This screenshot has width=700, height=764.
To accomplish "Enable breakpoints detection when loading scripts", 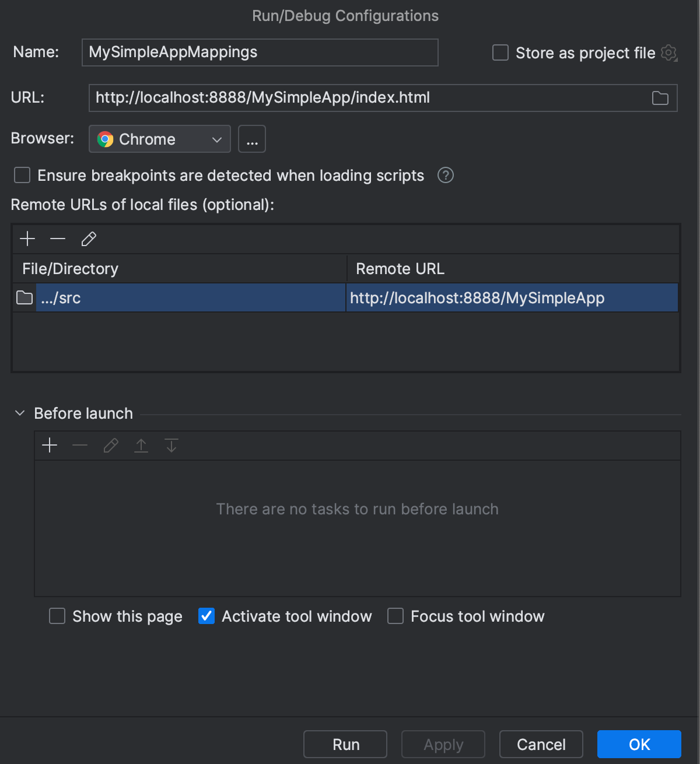I will pos(22,175).
